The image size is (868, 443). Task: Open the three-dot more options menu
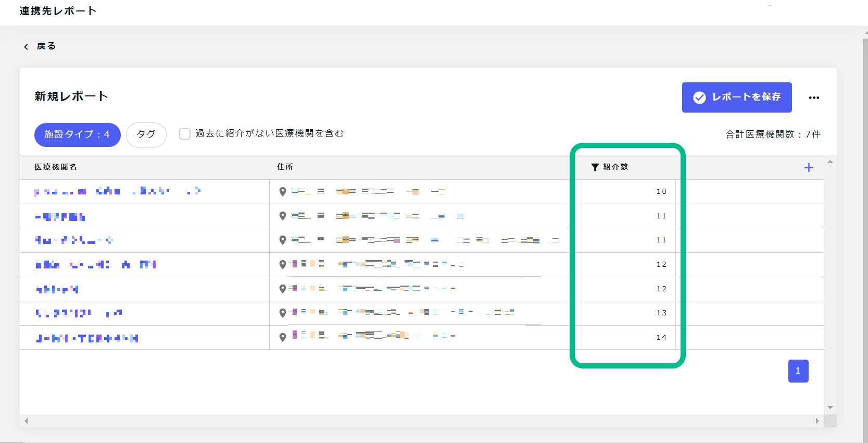(x=814, y=97)
